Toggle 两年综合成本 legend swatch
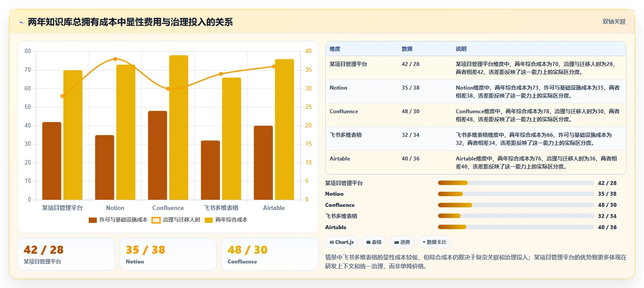The image size is (644, 288). point(209,220)
